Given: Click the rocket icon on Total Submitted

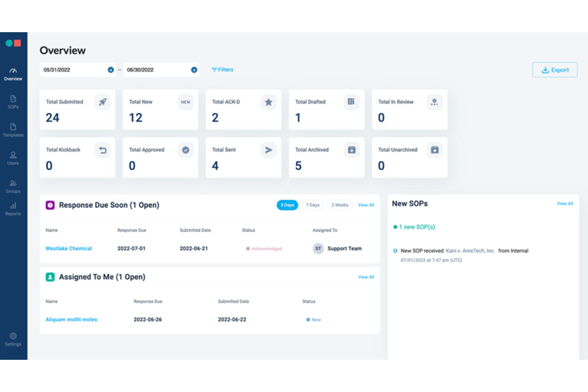Looking at the screenshot, I should 103,102.
